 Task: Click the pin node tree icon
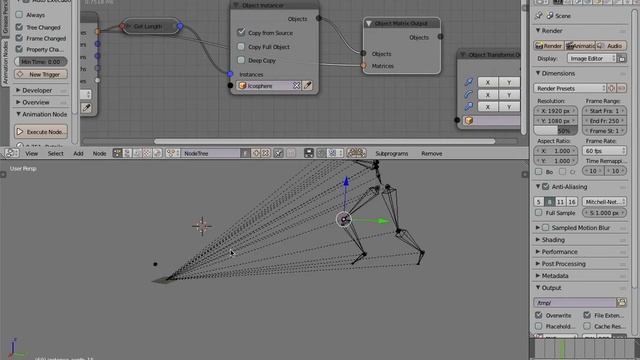[278, 153]
